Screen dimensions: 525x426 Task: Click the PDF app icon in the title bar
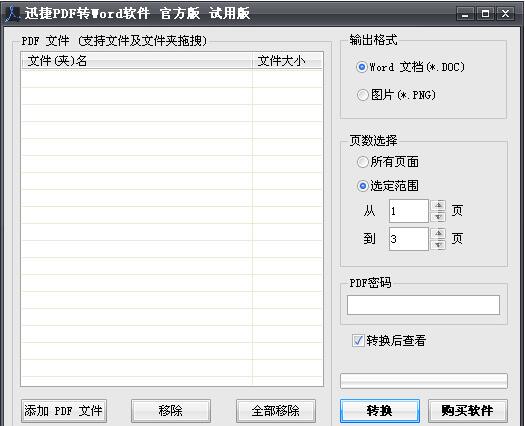[13, 14]
